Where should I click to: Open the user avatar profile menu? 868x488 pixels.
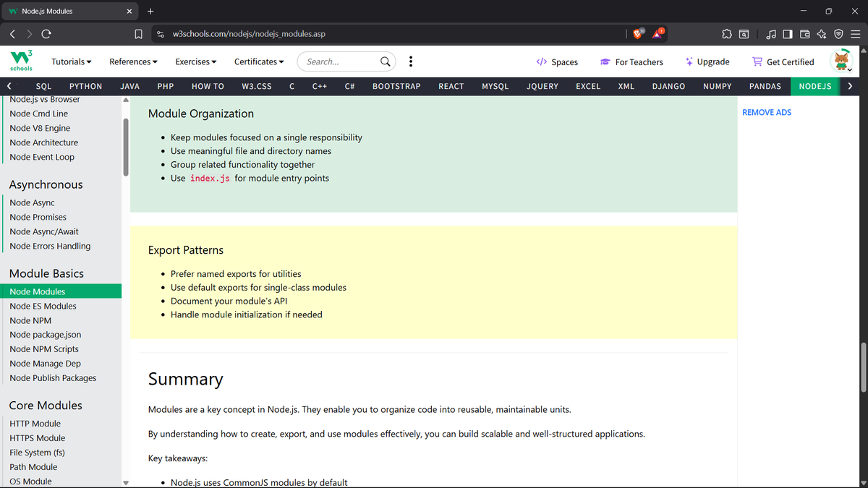click(x=842, y=61)
